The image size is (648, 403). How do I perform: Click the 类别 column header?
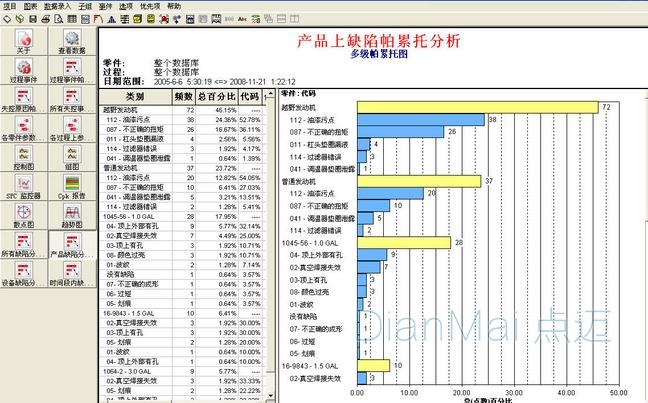136,97
